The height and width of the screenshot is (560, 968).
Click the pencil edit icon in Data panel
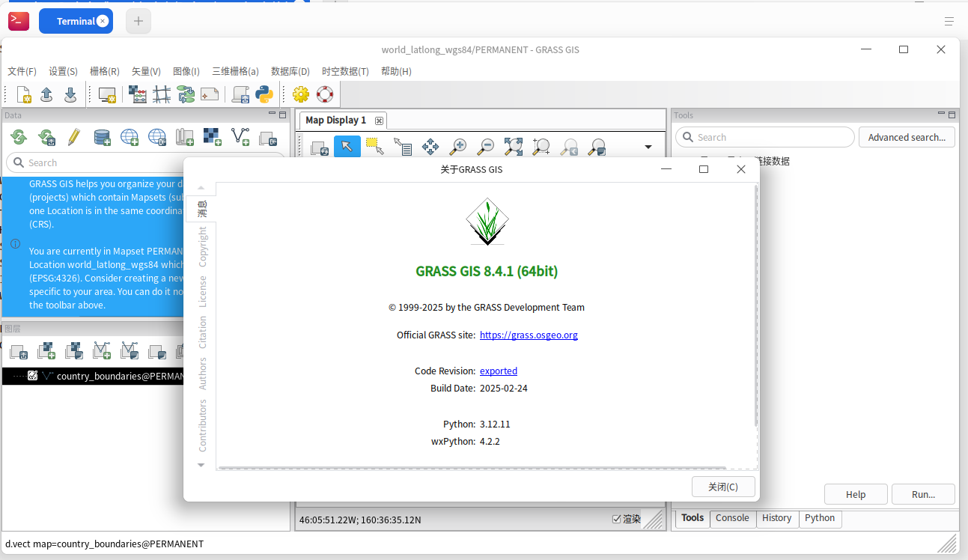click(73, 137)
